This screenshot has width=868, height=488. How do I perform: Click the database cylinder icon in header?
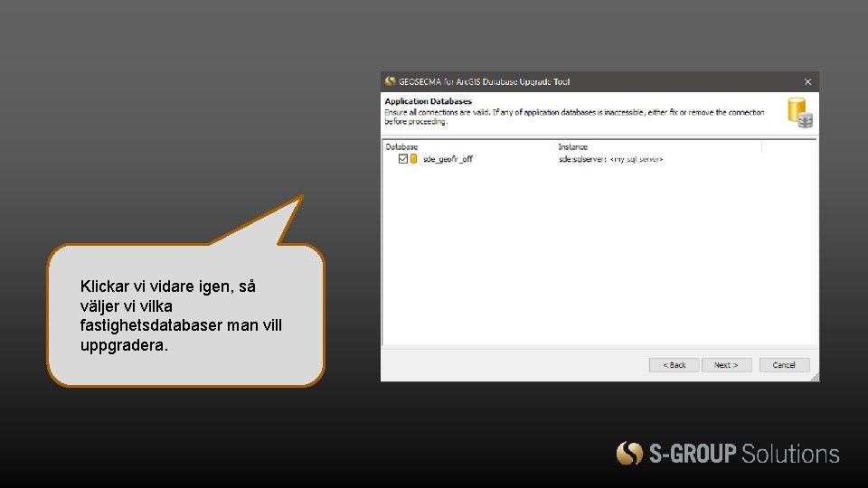click(800, 112)
